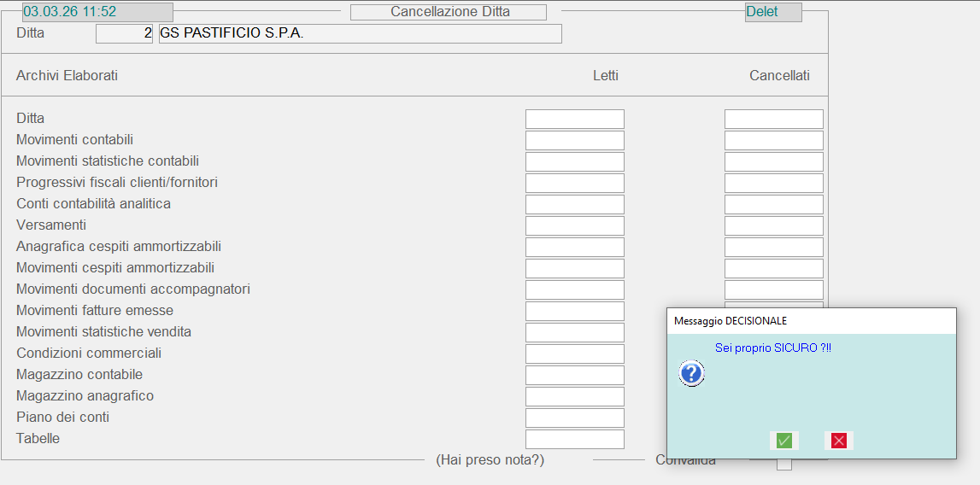Screen dimensions: 980x485
Task: Tick the Convalida checkbox below the dialog
Action: 783,465
